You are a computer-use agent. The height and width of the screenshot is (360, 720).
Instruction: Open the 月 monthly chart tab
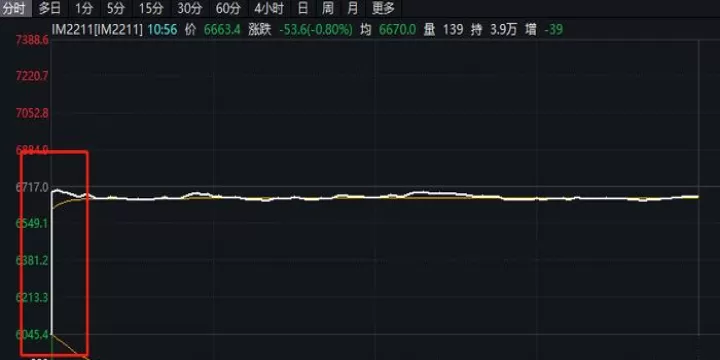coord(352,8)
